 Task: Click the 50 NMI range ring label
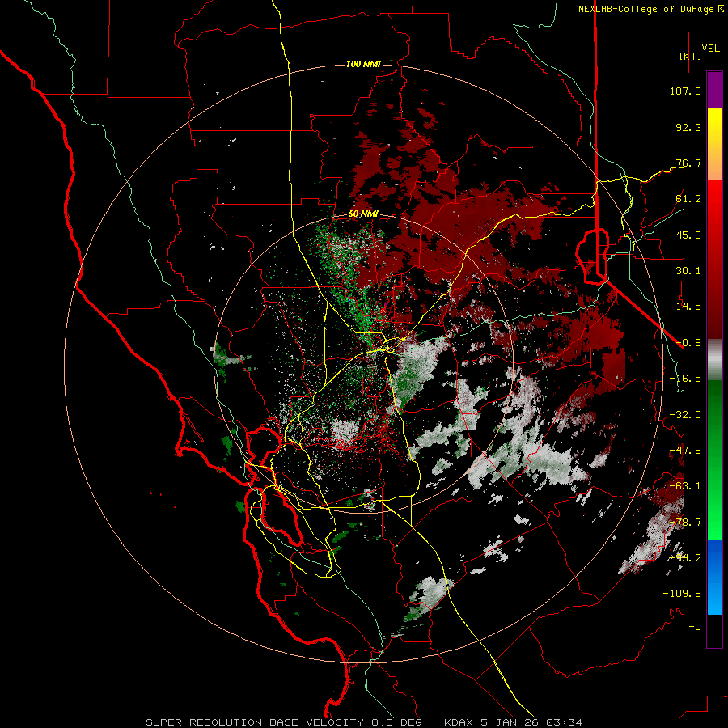click(x=363, y=214)
